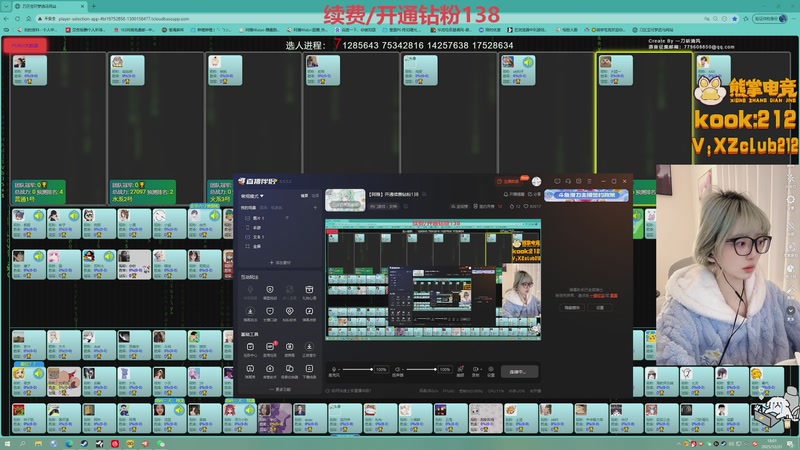Click the red 主播 button in title bar
The height and width of the screenshot is (450, 800).
pyautogui.click(x=508, y=182)
